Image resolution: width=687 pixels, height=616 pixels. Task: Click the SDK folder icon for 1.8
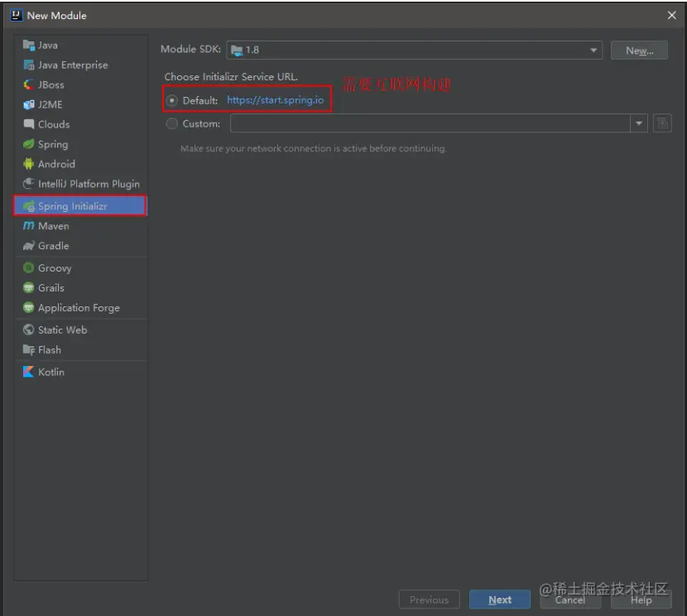tap(237, 51)
